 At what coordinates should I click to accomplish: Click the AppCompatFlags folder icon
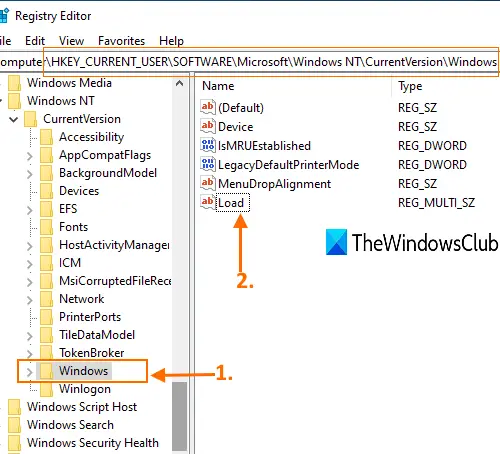pyautogui.click(x=46, y=155)
